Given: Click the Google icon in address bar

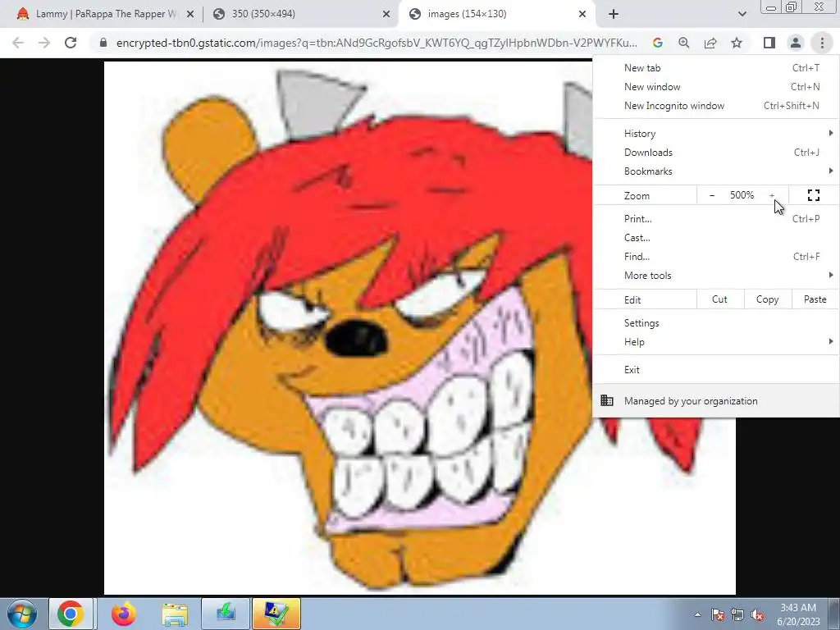Looking at the screenshot, I should click(658, 43).
